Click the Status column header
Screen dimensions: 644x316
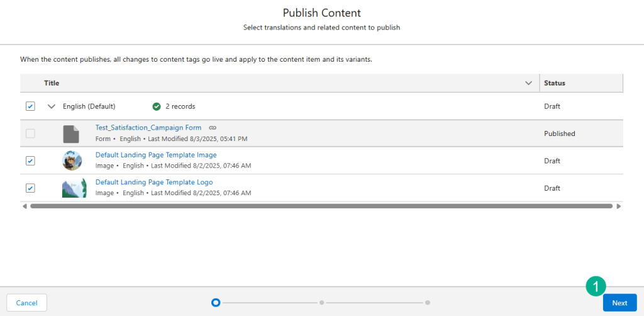(555, 83)
